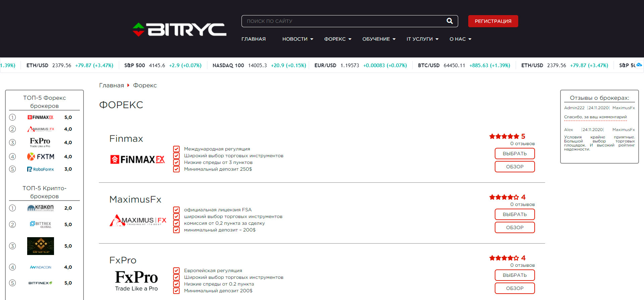Click '0 отзывов' under MaximusFx rating

(523, 205)
